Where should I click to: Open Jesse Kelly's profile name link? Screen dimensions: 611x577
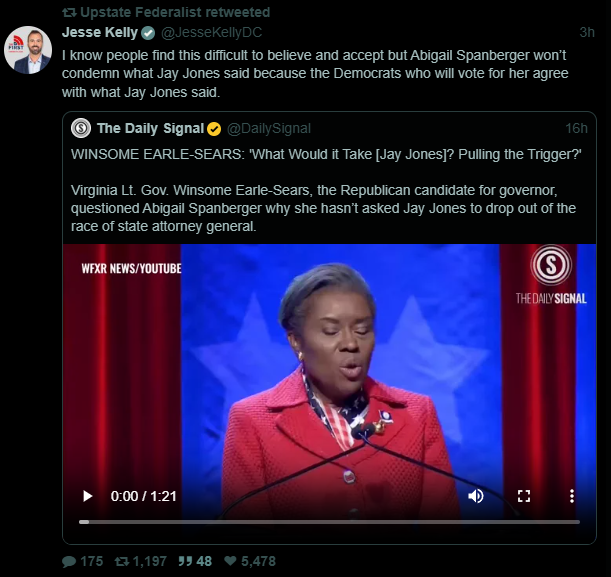(99, 32)
